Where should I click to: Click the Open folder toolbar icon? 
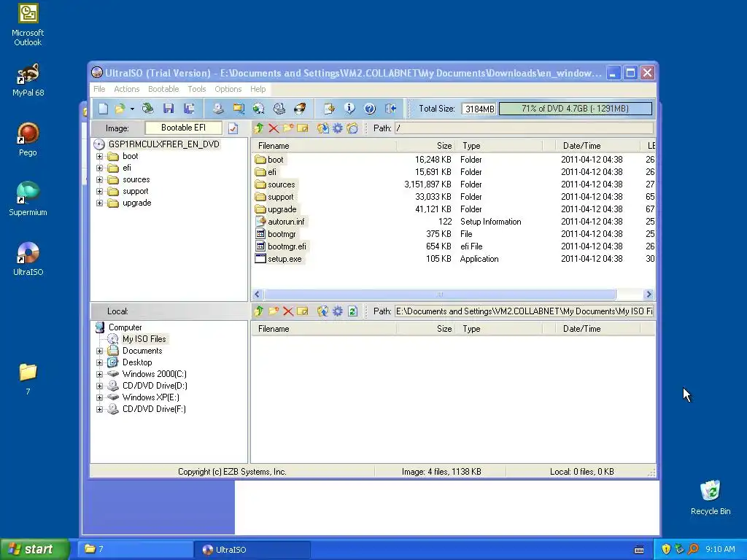coord(120,109)
